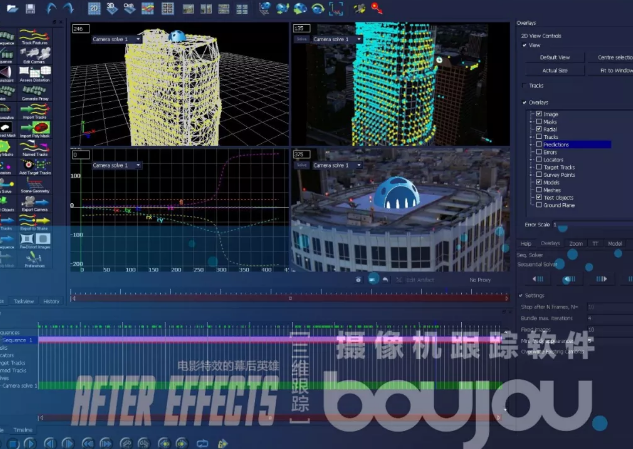Open a project with the folder icon
633x449 pixels.
pos(12,8)
